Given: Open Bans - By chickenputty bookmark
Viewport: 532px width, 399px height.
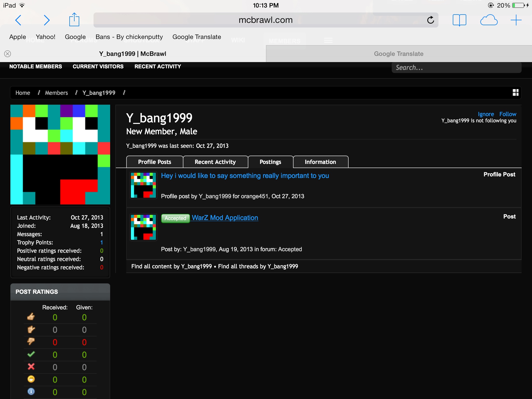Looking at the screenshot, I should pos(129,37).
